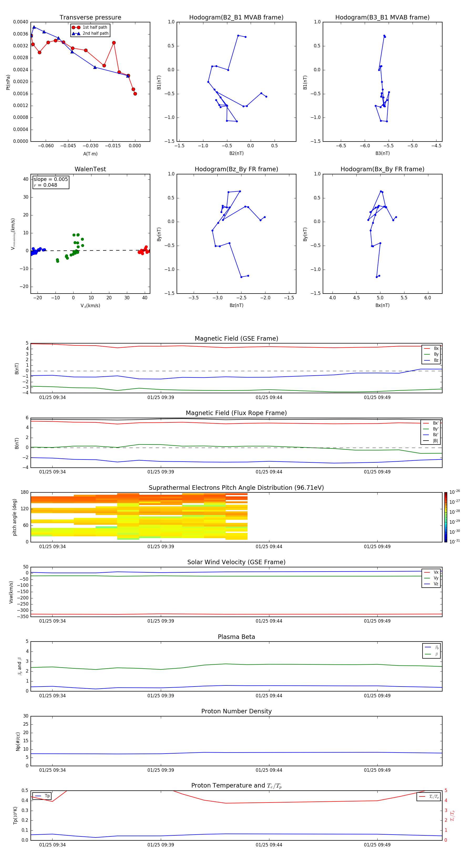Click 'Hodogram(Bz_By FR frame)' title
Viewport: 473px width, 868px height.
236,169
